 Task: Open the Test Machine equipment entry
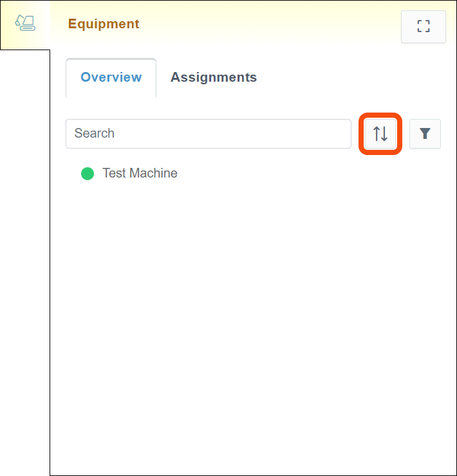click(140, 173)
